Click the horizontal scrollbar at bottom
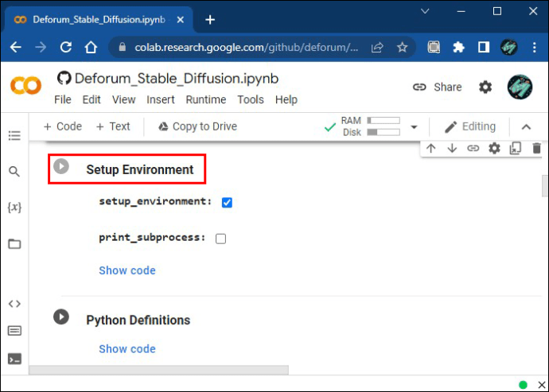Image resolution: width=549 pixels, height=392 pixels. [x=158, y=370]
